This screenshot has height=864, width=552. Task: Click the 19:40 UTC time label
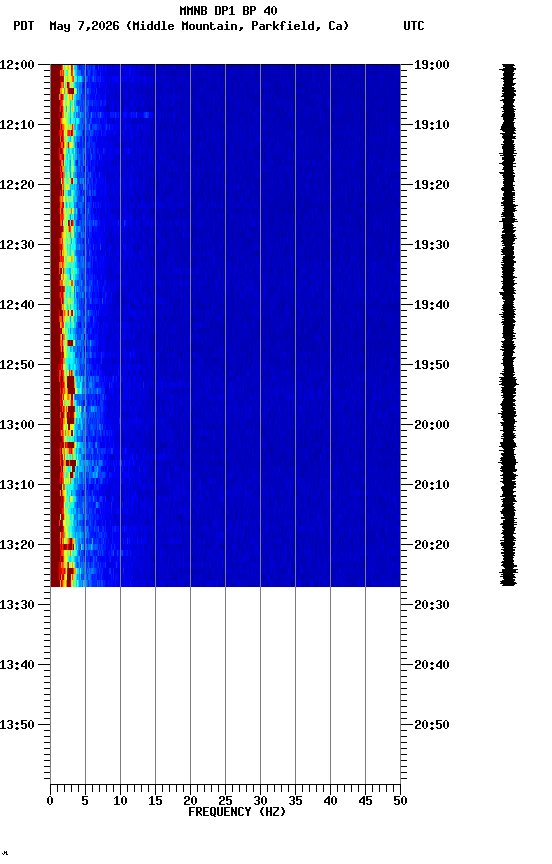(432, 305)
